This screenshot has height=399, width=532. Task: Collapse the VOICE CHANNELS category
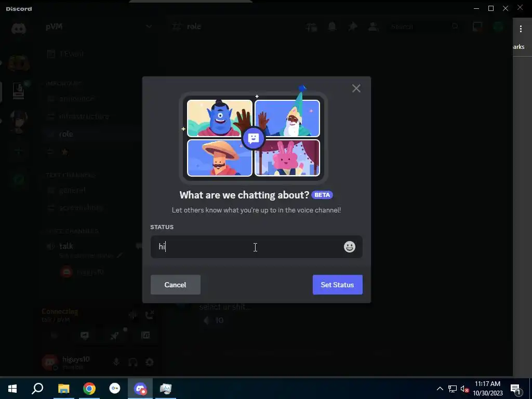[72, 231]
